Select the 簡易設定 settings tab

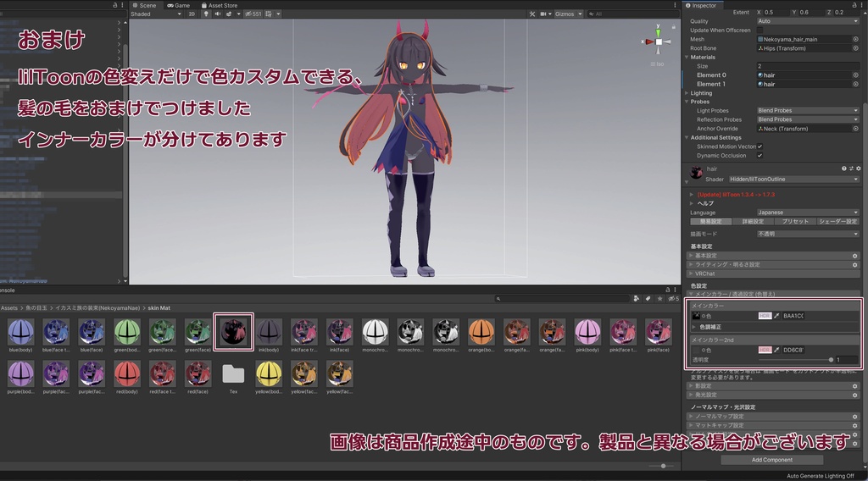(x=711, y=221)
